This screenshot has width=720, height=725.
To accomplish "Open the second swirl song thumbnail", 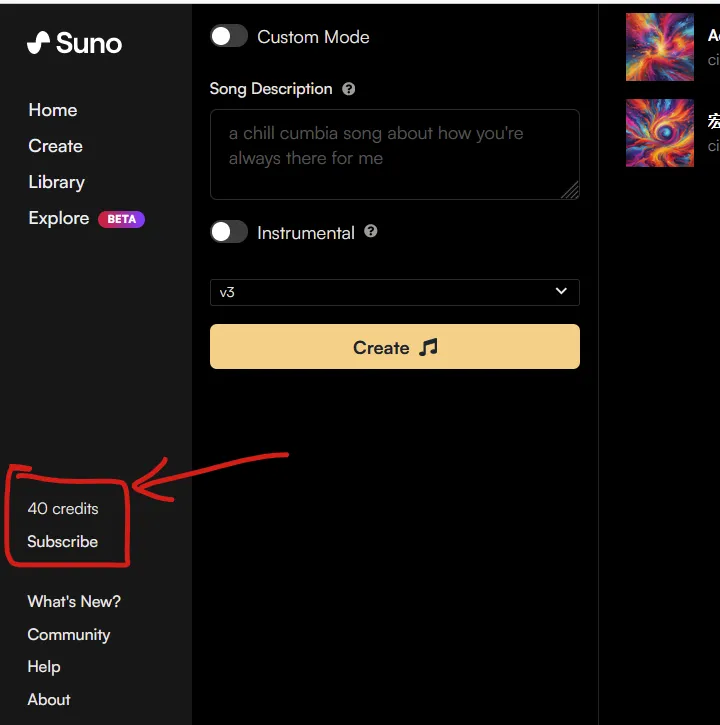I will pyautogui.click(x=659, y=133).
